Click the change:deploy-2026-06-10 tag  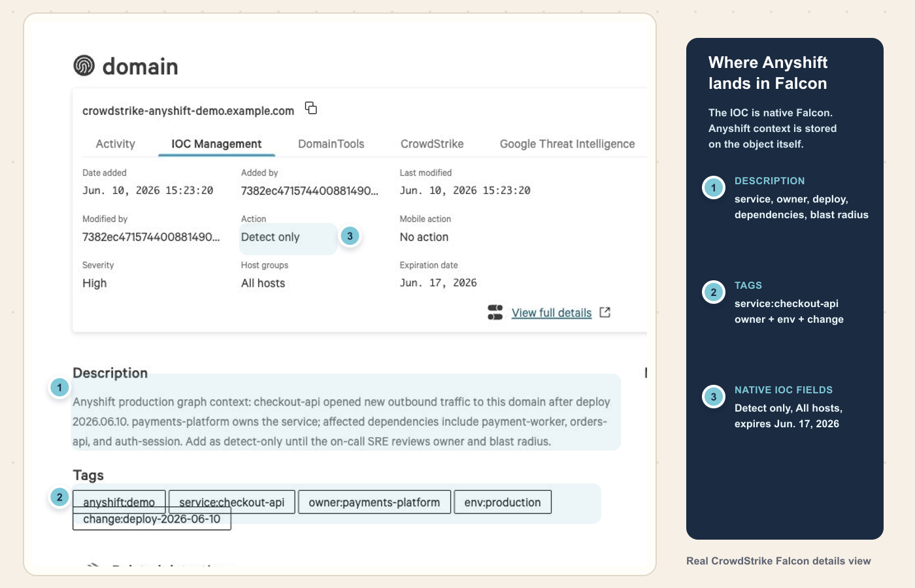point(152,520)
